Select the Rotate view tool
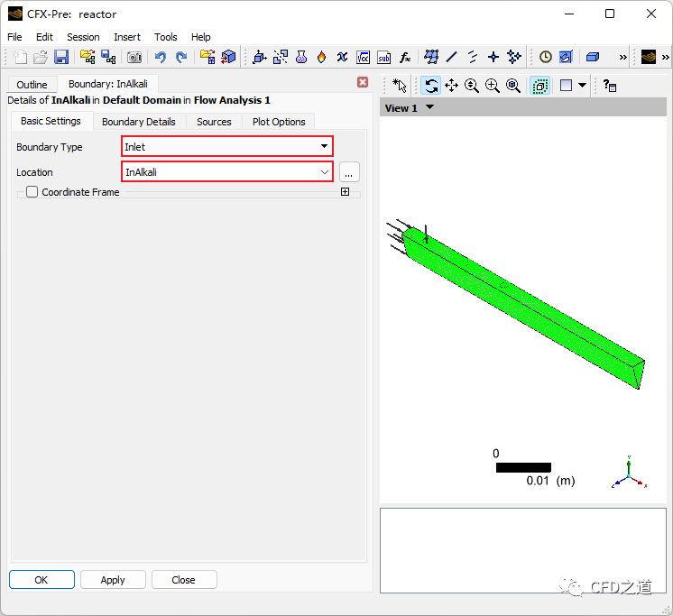This screenshot has width=673, height=616. click(x=430, y=86)
